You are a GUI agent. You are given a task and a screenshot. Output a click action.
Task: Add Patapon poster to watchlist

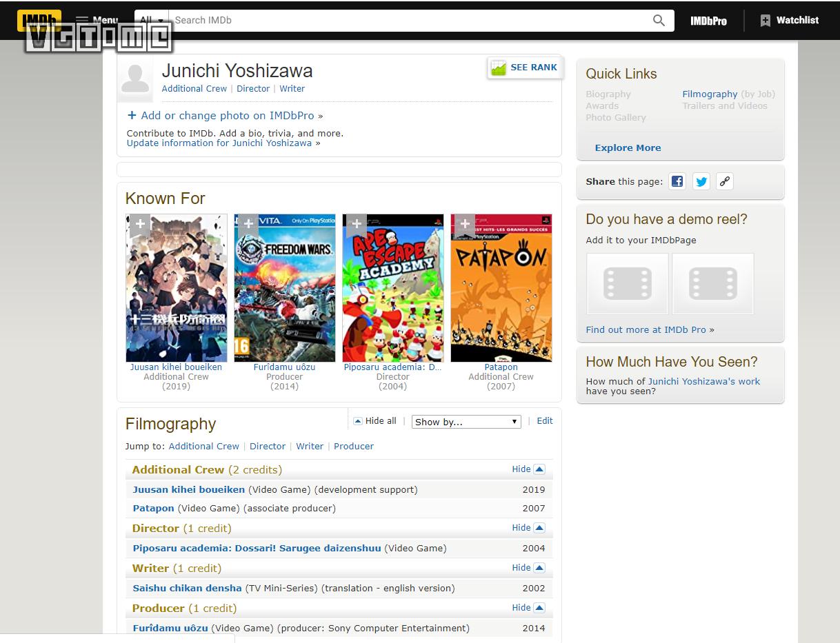[x=465, y=225]
